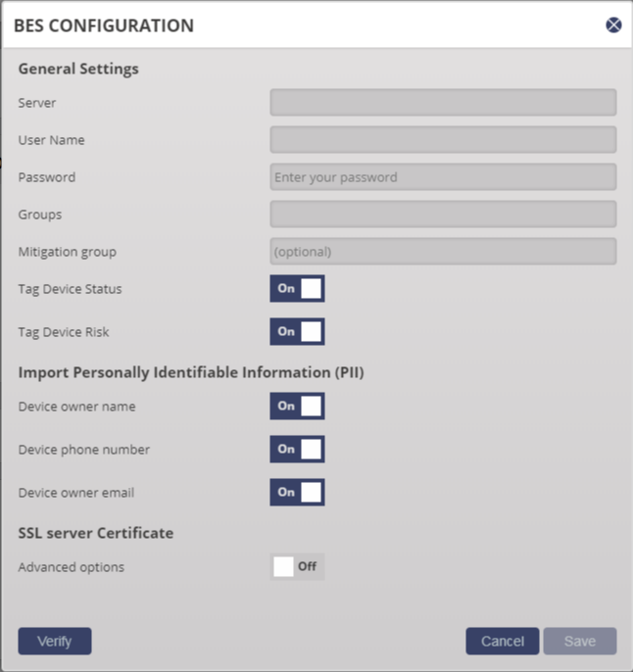The image size is (633, 672).
Task: Click into the User Name field
Action: [x=443, y=140]
